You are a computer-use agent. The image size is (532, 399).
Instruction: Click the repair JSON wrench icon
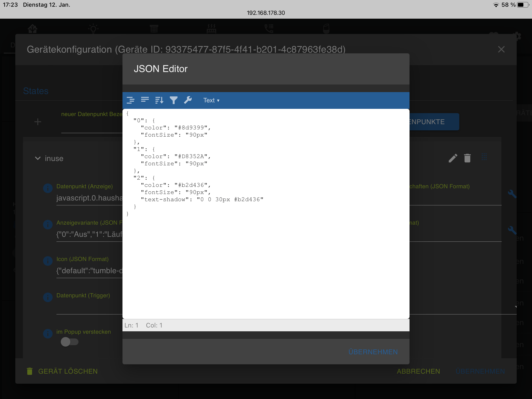(x=188, y=100)
